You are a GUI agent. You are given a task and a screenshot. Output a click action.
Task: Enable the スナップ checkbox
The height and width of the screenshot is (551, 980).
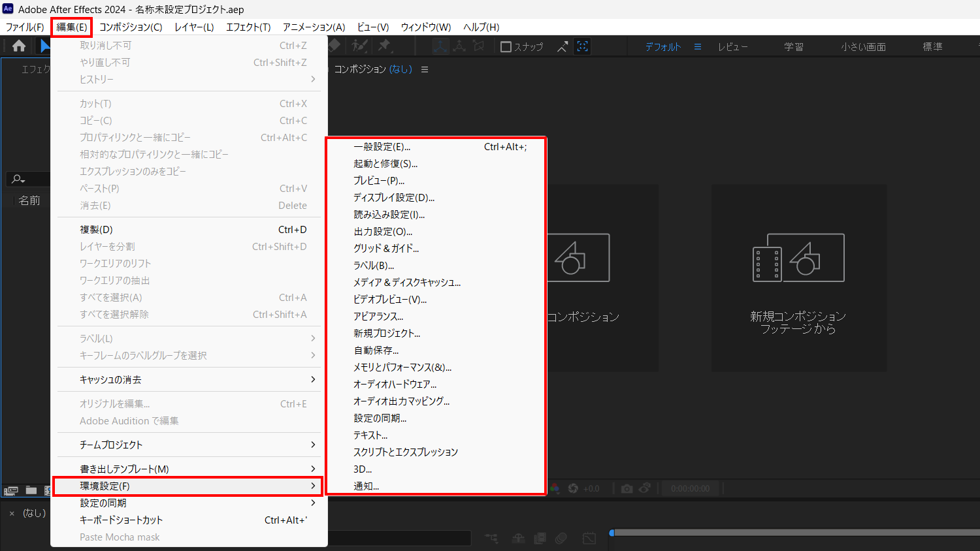point(506,47)
